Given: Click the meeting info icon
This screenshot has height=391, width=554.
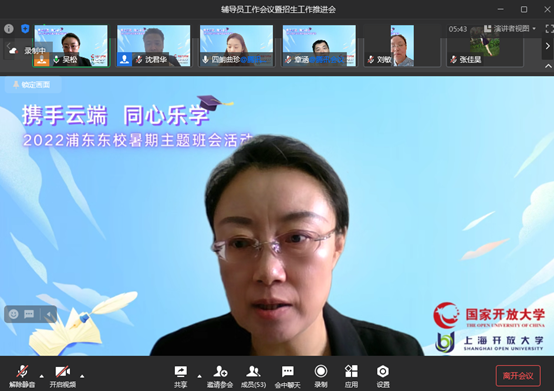Looking at the screenshot, I should coord(9,29).
